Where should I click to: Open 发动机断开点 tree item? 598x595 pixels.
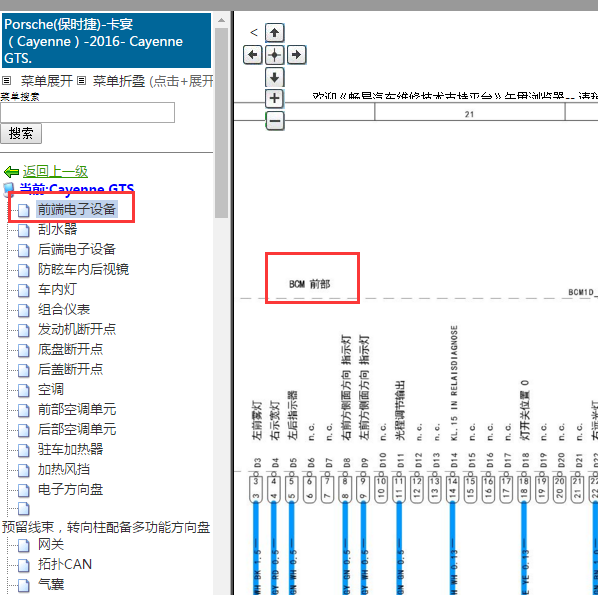tap(77, 329)
